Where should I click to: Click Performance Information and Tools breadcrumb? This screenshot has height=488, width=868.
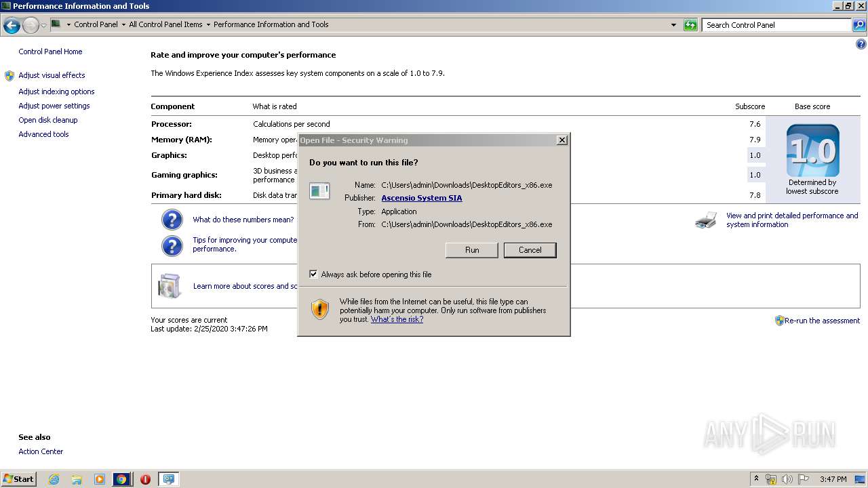tap(271, 24)
